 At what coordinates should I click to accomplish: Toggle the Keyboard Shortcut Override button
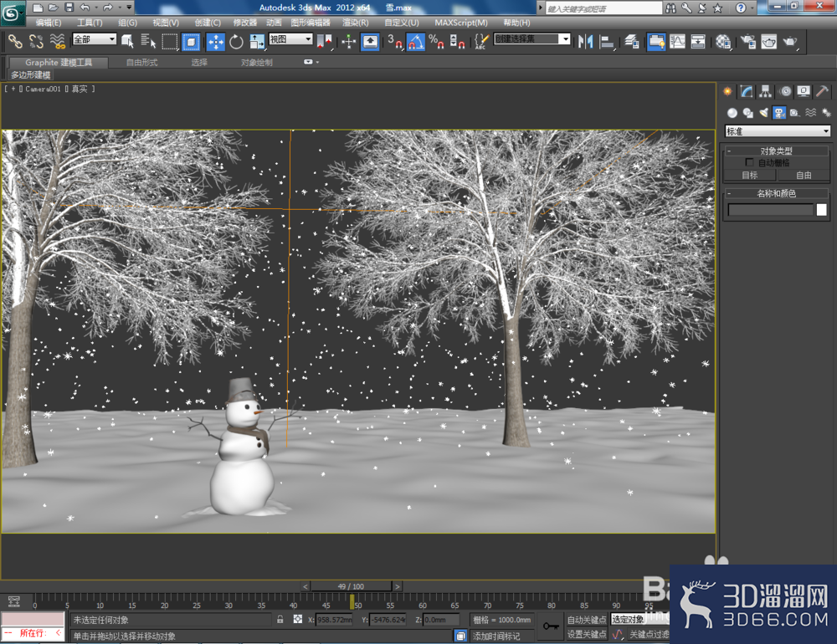(x=370, y=42)
